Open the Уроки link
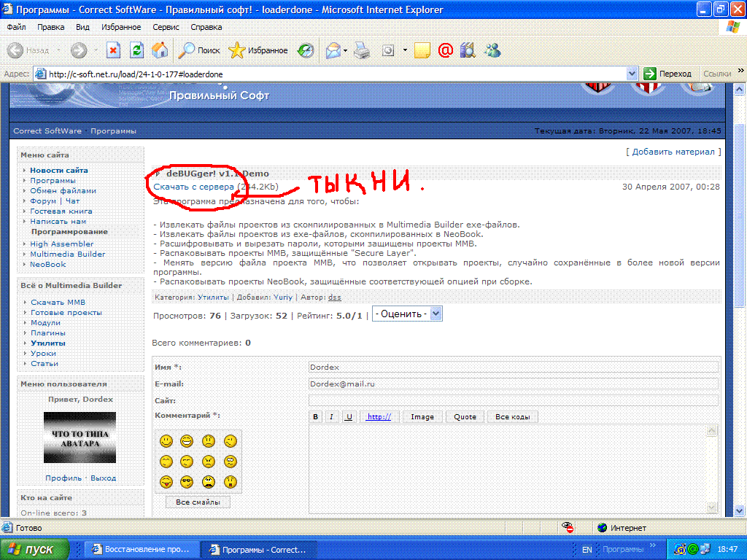Screen dimensions: 747x560 tap(43, 354)
